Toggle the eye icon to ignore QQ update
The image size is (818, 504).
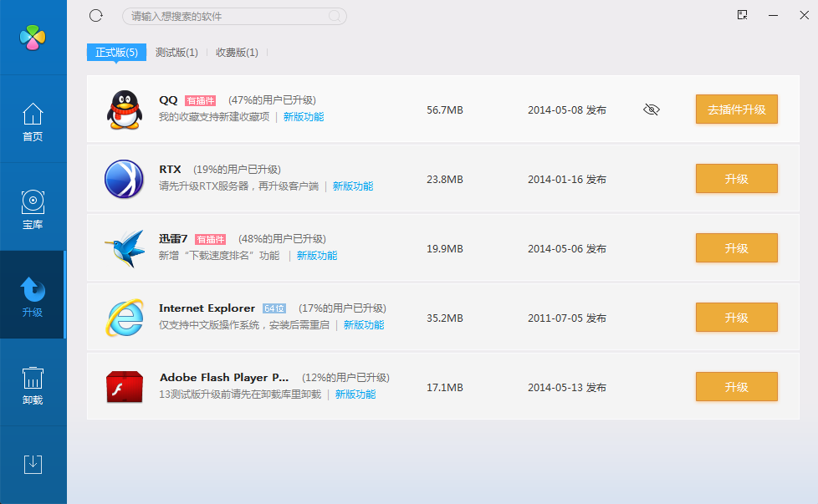[x=652, y=109]
